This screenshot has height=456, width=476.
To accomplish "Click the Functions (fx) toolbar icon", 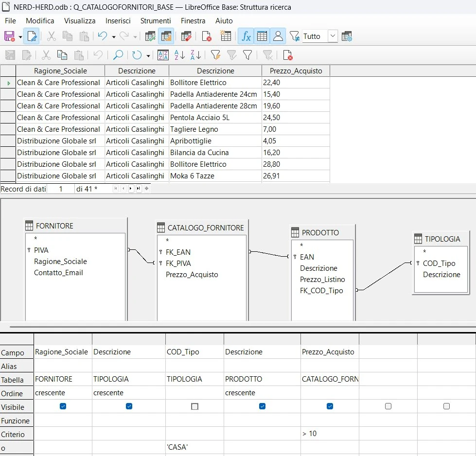I will coord(246,36).
